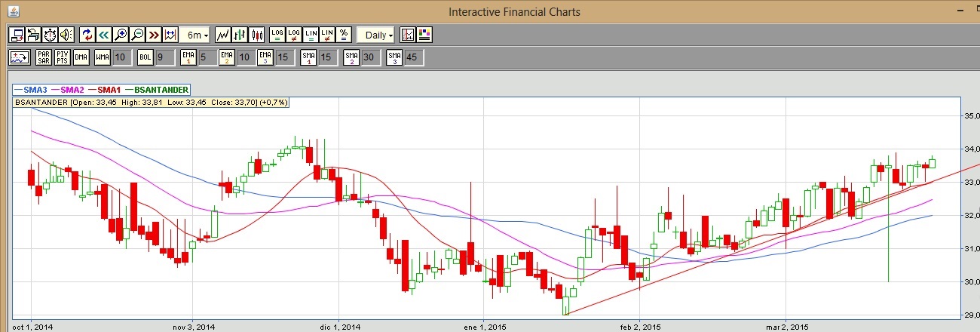Click the print chart icon
Viewport: 980px width, 332px height.
33,35
